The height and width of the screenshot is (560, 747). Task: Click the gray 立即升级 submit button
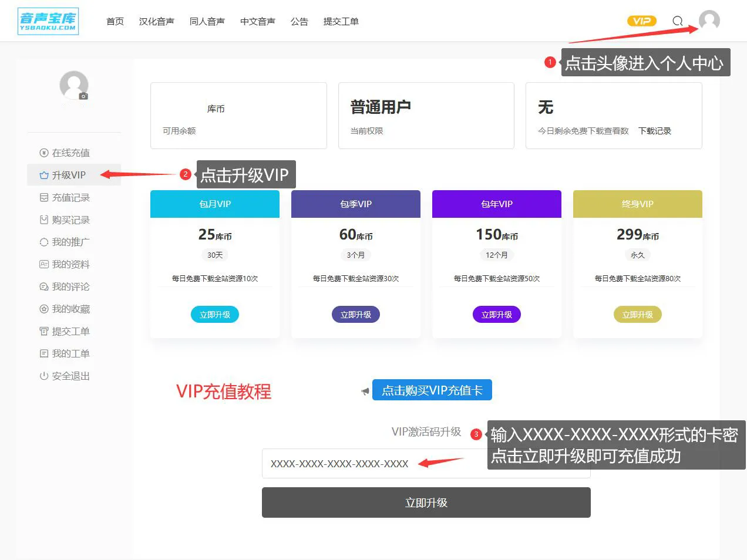pos(426,502)
